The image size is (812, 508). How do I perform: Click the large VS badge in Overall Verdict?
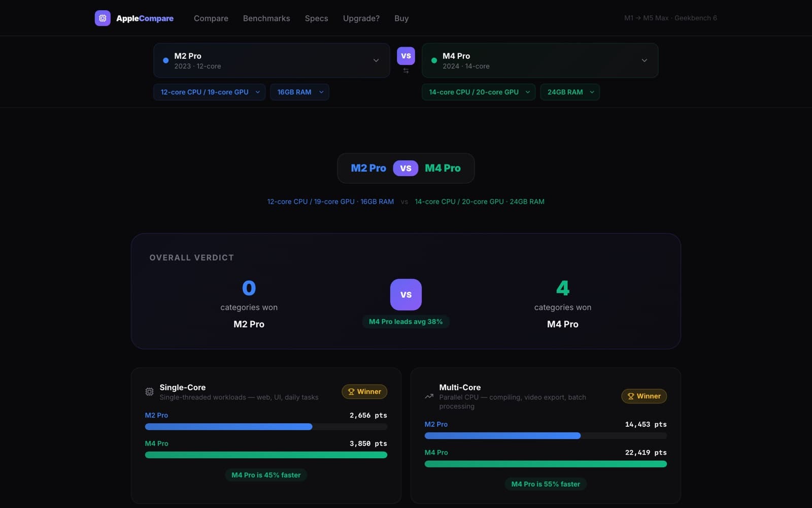(406, 295)
